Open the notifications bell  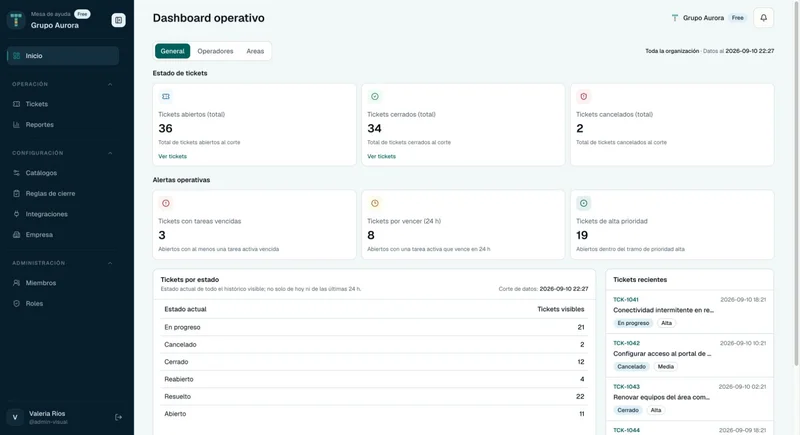[763, 18]
